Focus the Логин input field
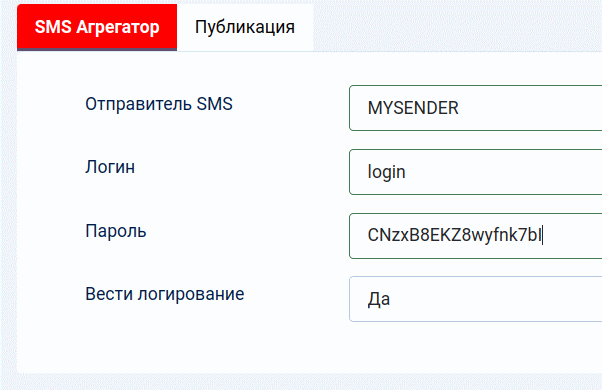This screenshot has width=602, height=390. [475, 172]
